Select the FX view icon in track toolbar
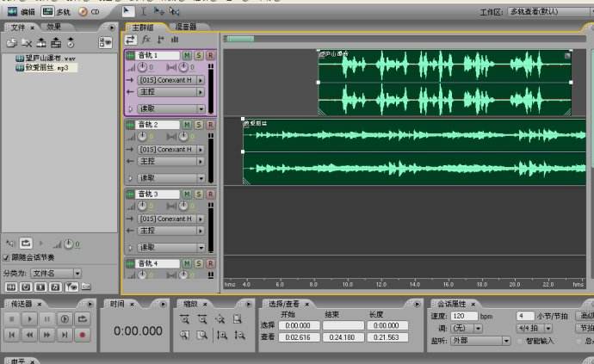 tap(145, 40)
